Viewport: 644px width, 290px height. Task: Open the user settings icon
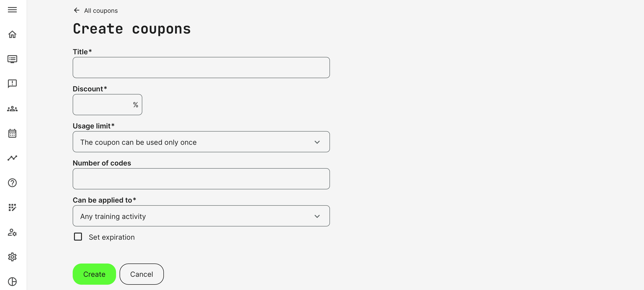(12, 232)
